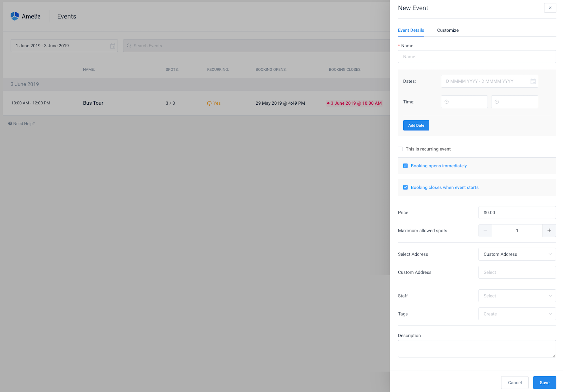Open the Staff Select dropdown
The width and height of the screenshot is (563, 392).
point(517,296)
